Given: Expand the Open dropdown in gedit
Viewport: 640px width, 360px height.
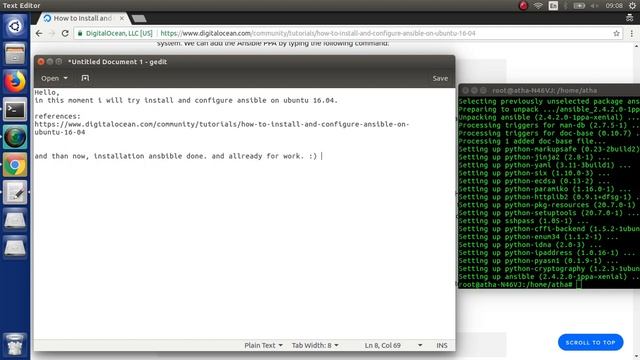Looking at the screenshot, I should tap(54, 78).
